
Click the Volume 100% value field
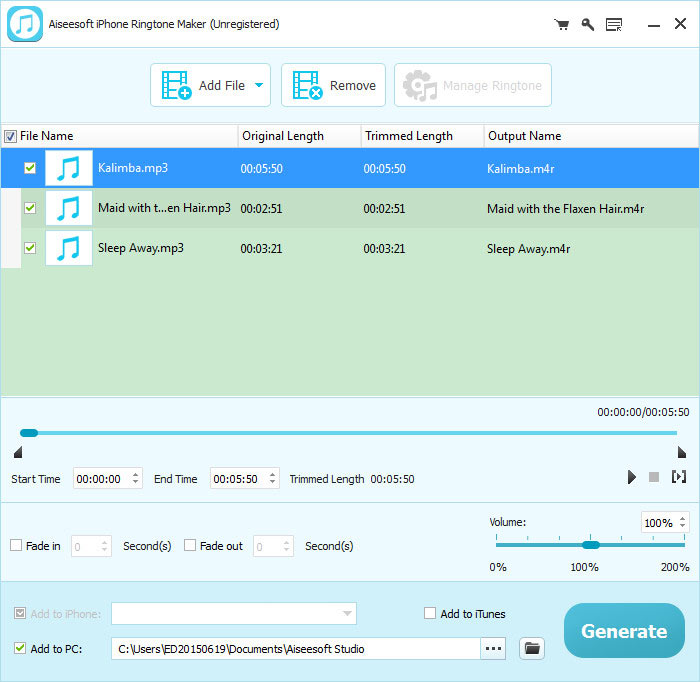tap(658, 523)
